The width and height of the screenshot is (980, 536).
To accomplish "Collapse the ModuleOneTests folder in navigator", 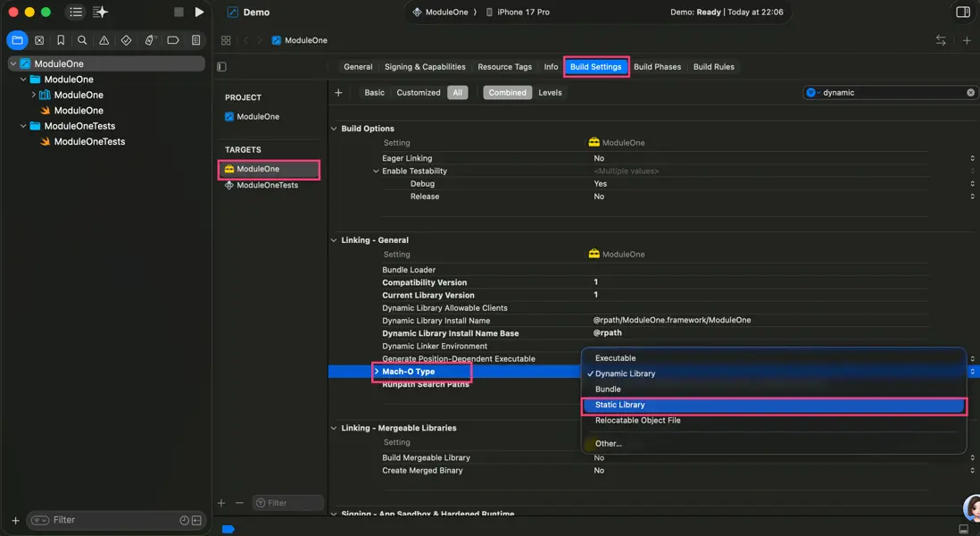I will (x=25, y=126).
